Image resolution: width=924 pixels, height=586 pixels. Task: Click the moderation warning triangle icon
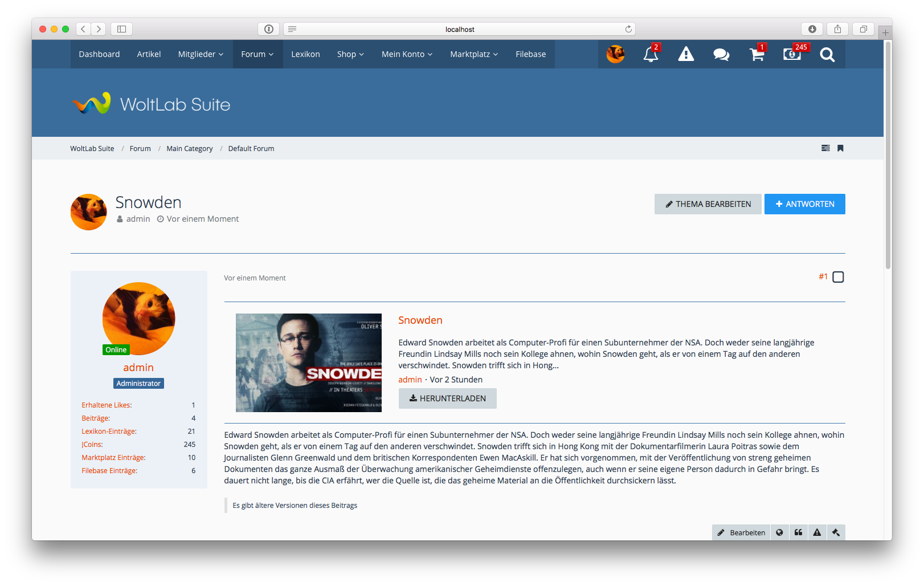tap(686, 55)
